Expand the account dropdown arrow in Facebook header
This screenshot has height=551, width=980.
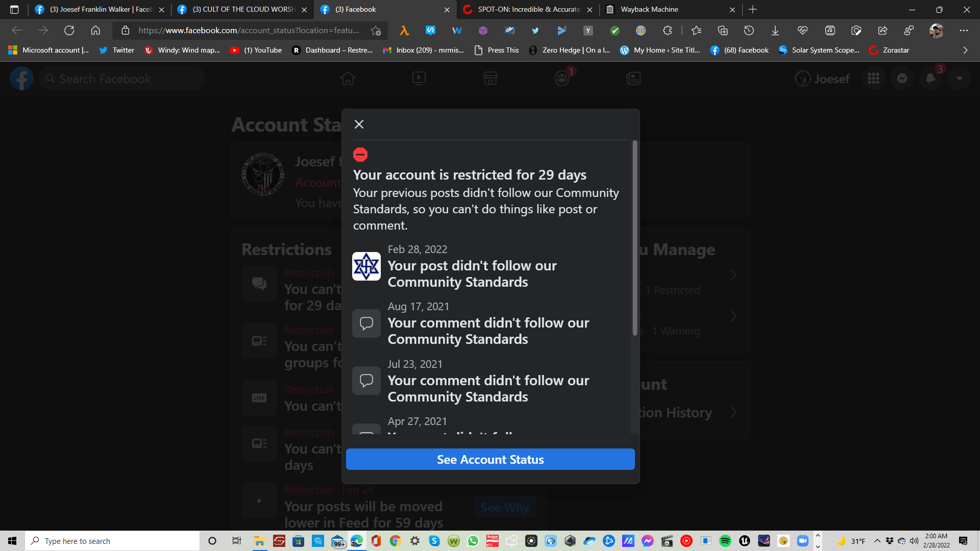tap(959, 79)
